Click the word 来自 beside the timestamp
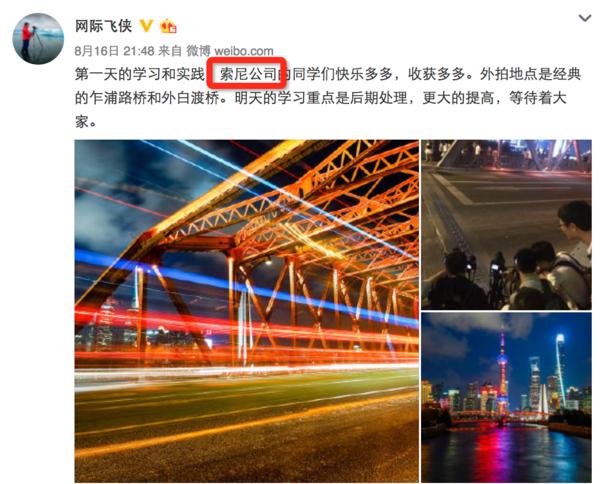600x484 pixels. coord(170,51)
